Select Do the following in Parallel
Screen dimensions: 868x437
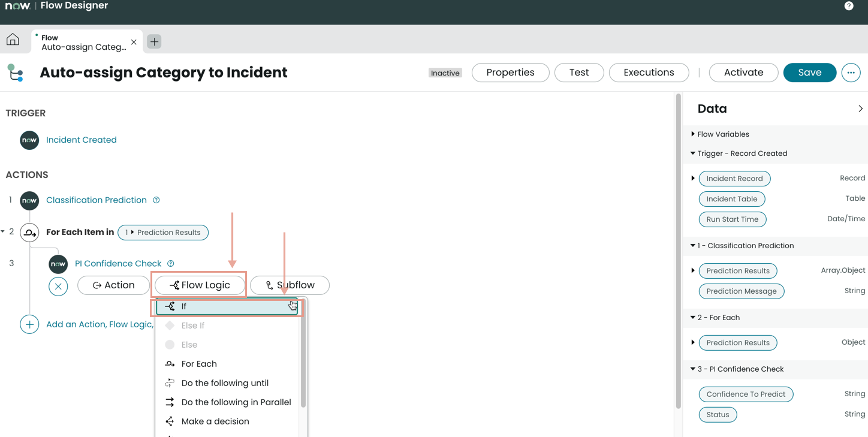[x=227, y=402]
